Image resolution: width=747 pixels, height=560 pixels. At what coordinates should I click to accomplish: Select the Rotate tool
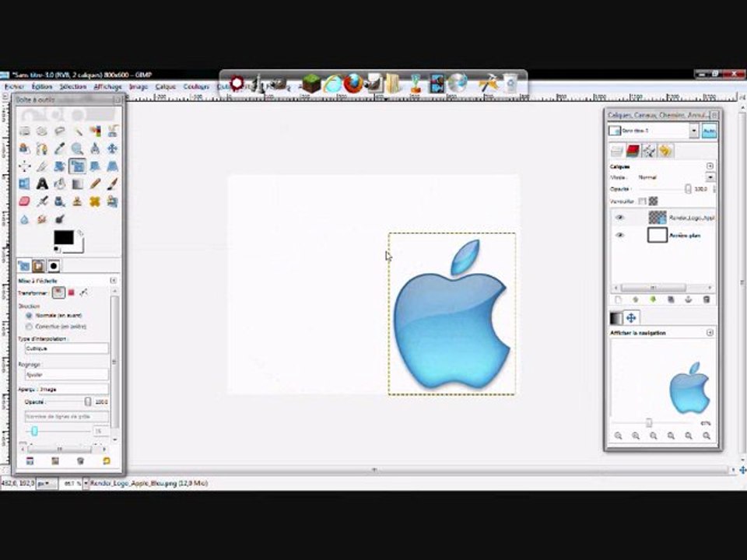[60, 166]
